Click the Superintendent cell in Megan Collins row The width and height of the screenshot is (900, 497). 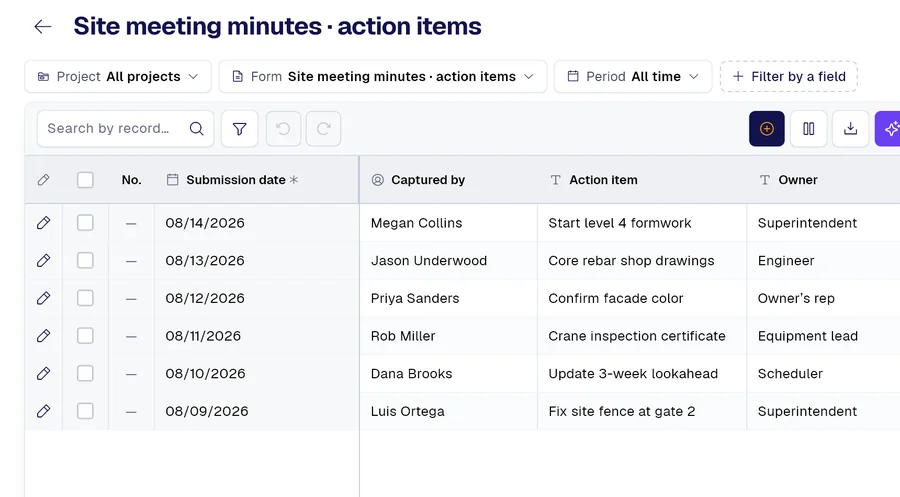[x=824, y=223]
